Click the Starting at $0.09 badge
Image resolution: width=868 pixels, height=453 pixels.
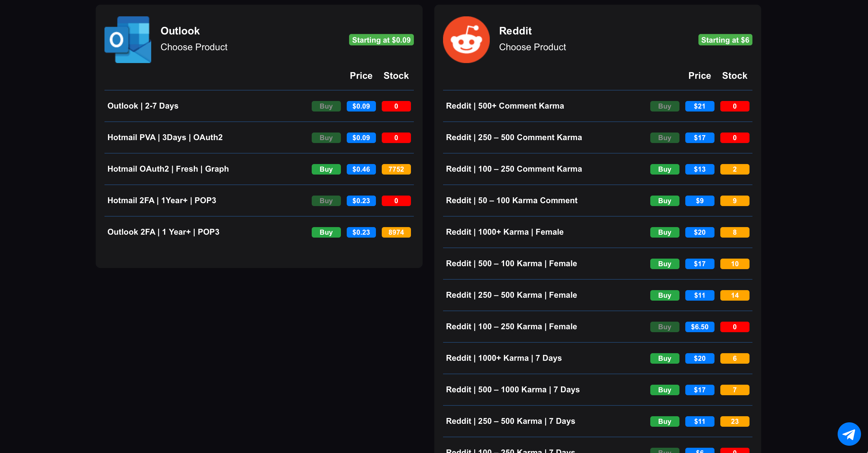(381, 40)
